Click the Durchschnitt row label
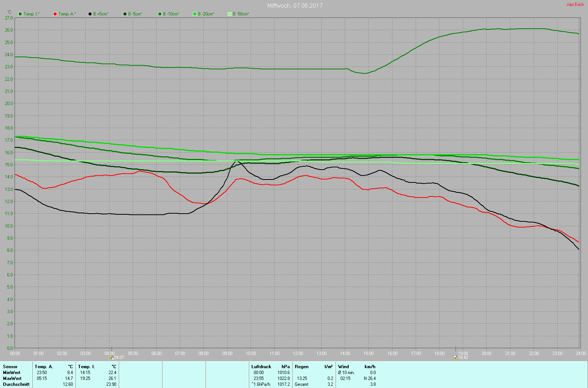The width and height of the screenshot is (588, 388). pos(16,384)
